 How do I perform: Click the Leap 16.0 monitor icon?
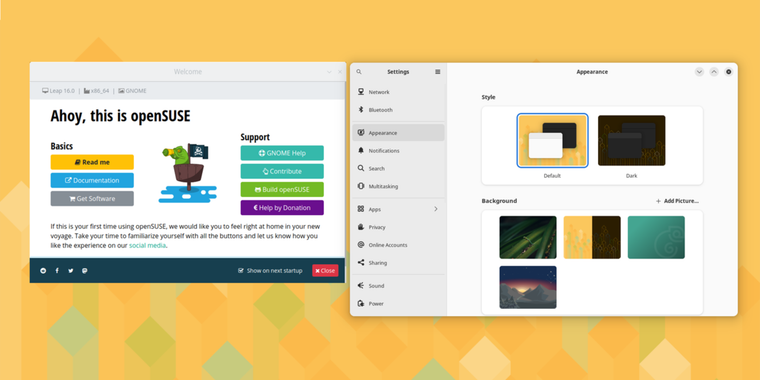(x=45, y=91)
